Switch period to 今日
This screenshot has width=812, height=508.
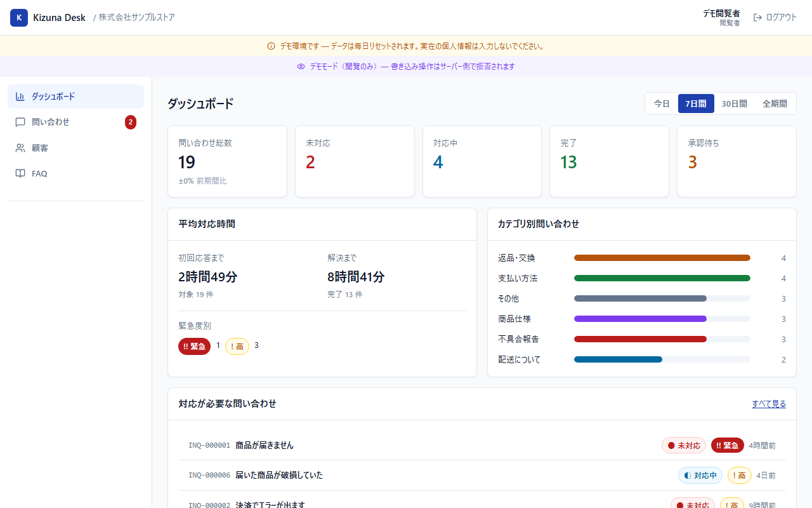click(662, 104)
